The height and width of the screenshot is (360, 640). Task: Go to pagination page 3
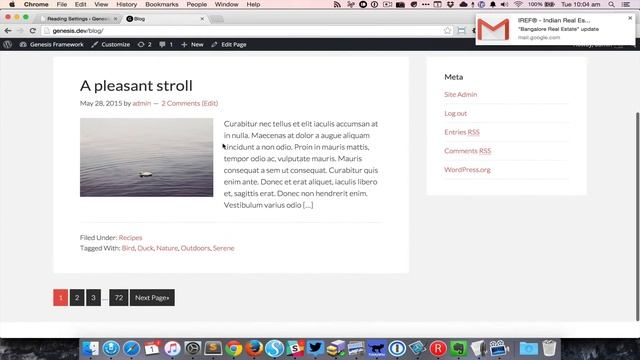point(93,298)
